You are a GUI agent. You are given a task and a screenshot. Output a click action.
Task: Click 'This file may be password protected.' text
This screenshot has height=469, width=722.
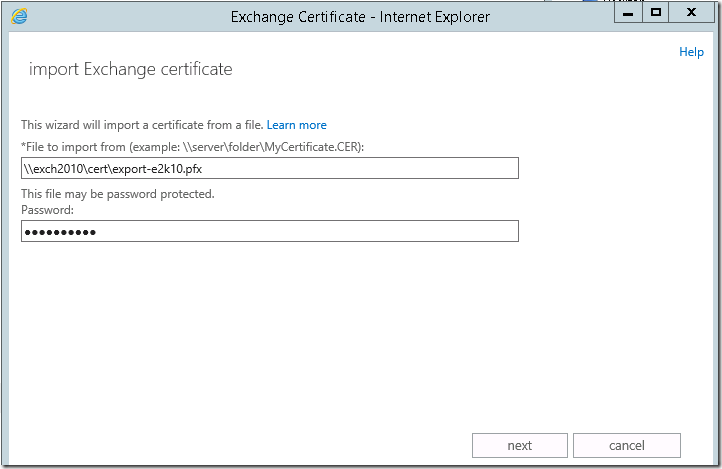(x=118, y=194)
